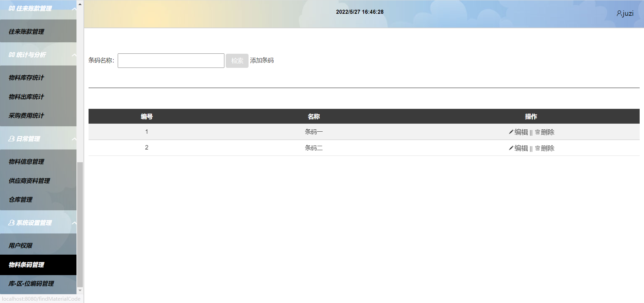Collapse the 日常管理 section chevron
This screenshot has height=303, width=644.
[x=74, y=139]
